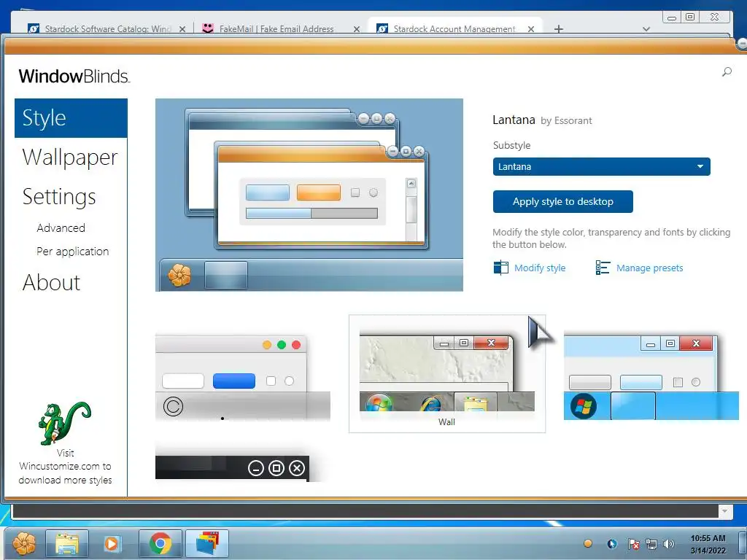Select the Wall style thumbnail
This screenshot has width=747, height=560.
[447, 373]
